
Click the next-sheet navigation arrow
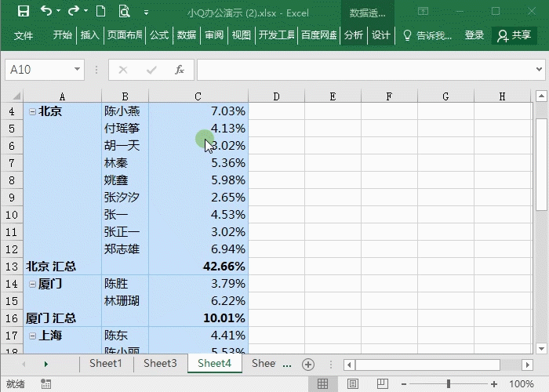tap(45, 365)
